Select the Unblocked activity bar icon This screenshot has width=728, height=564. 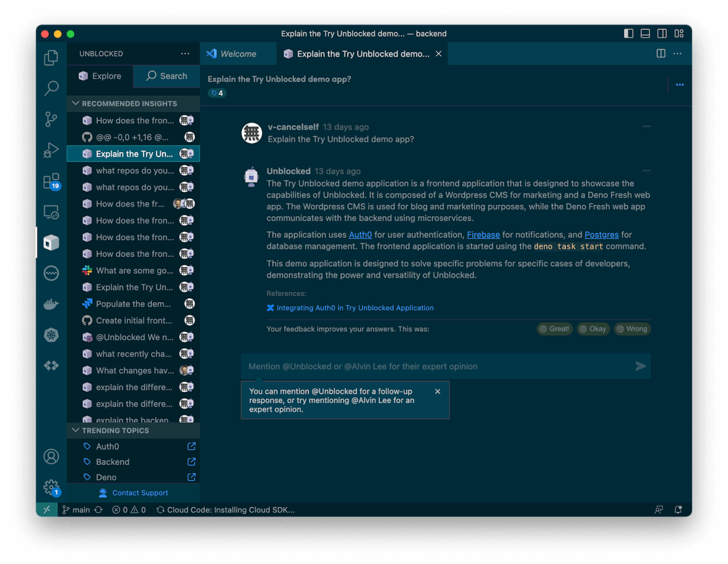tap(51, 243)
